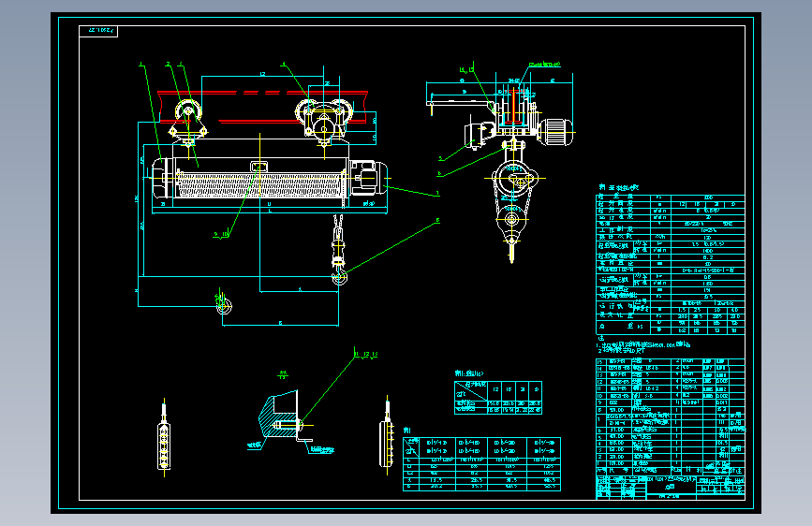The image size is (812, 526).
Task: Select part callout number 1 leader label
Action: [x=141, y=65]
